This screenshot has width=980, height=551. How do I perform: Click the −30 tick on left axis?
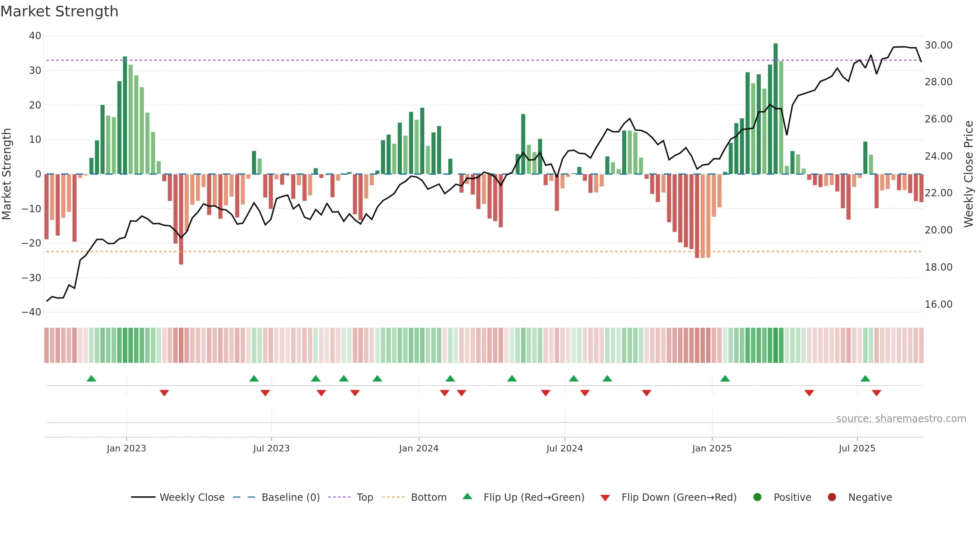[x=31, y=278]
